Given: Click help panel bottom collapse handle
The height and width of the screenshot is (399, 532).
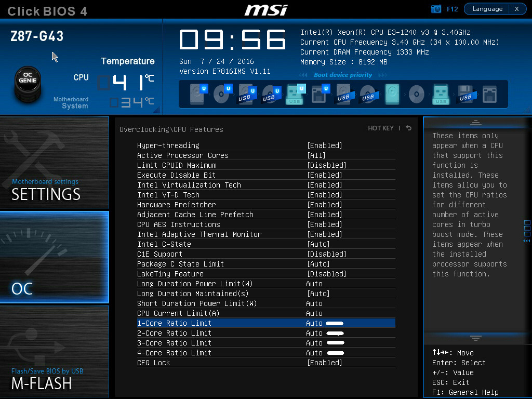Looking at the screenshot, I should [476, 338].
